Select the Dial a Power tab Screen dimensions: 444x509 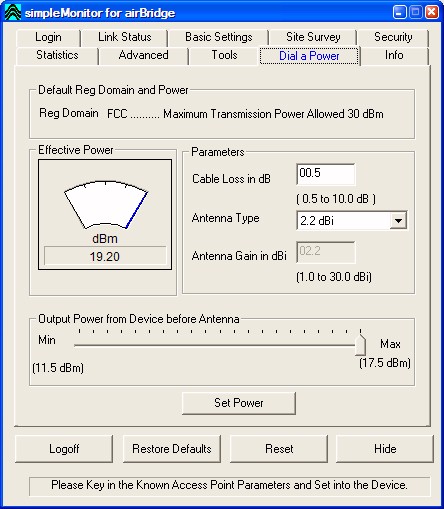pos(309,56)
